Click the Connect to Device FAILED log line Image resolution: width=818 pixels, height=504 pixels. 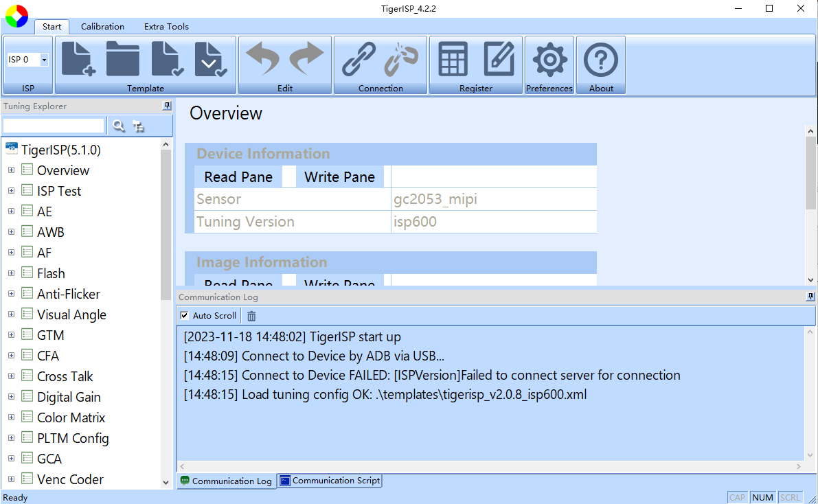[432, 375]
